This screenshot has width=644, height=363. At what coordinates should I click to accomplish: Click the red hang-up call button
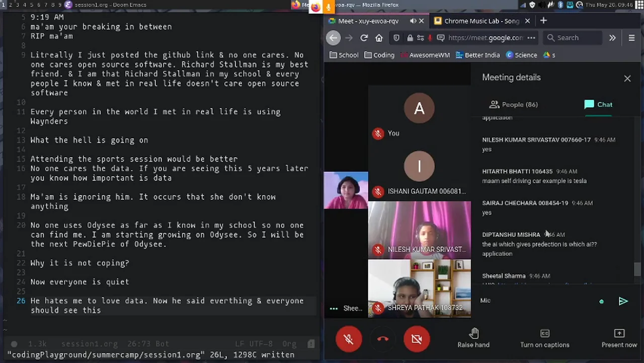pos(382,339)
